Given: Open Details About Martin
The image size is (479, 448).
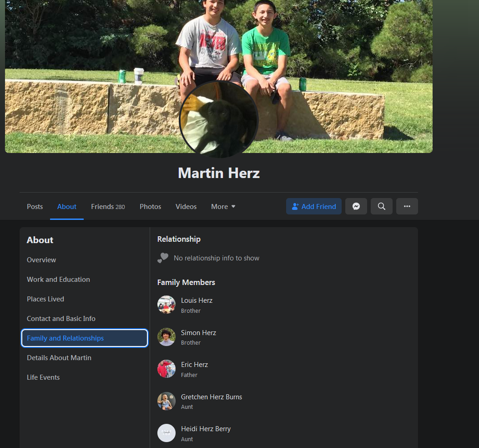Looking at the screenshot, I should click(84, 358).
